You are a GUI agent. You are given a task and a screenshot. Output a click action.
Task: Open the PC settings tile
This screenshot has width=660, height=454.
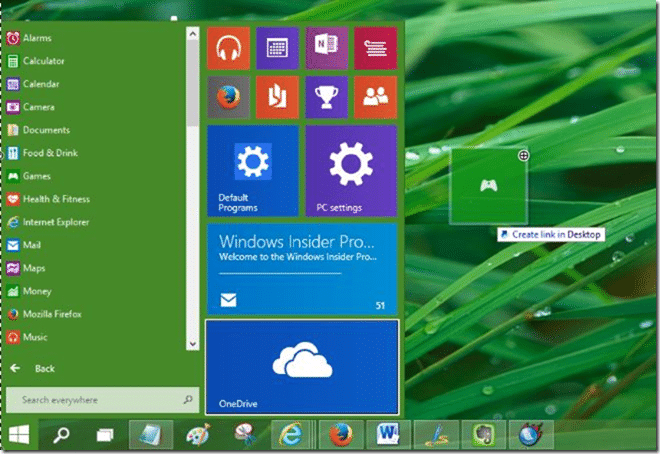pyautogui.click(x=351, y=171)
